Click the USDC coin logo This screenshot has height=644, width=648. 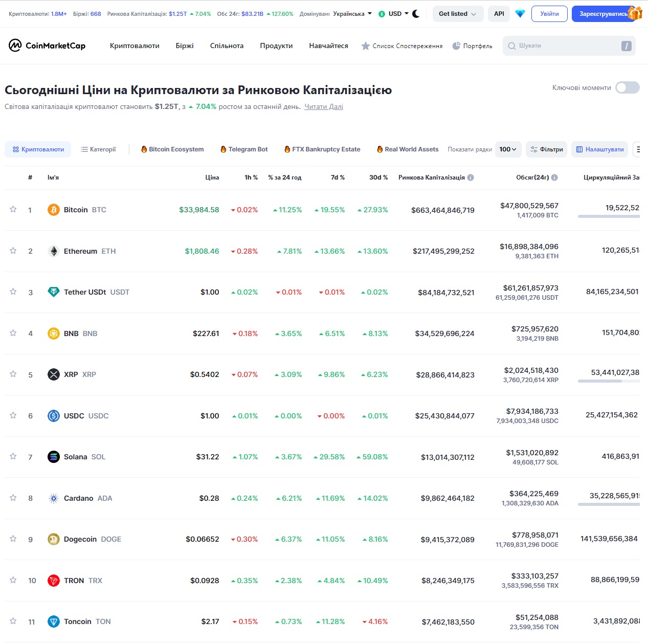(x=54, y=416)
